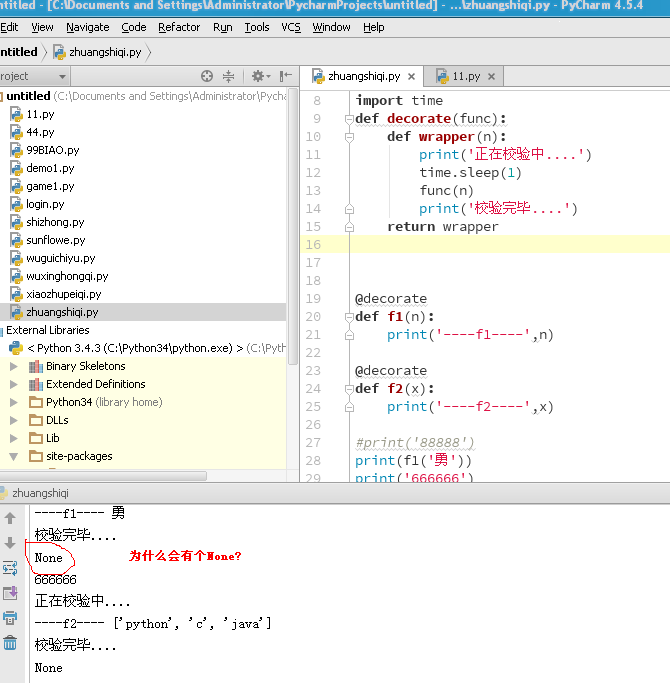670x683 pixels.
Task: Open the Help menu
Action: click(x=374, y=27)
